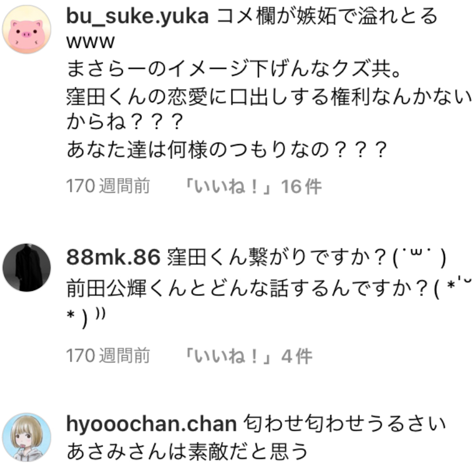Viewport: 476px width, 470px height.
Task: View the 4 likes on 88mk.86's comment
Action: [x=248, y=356]
